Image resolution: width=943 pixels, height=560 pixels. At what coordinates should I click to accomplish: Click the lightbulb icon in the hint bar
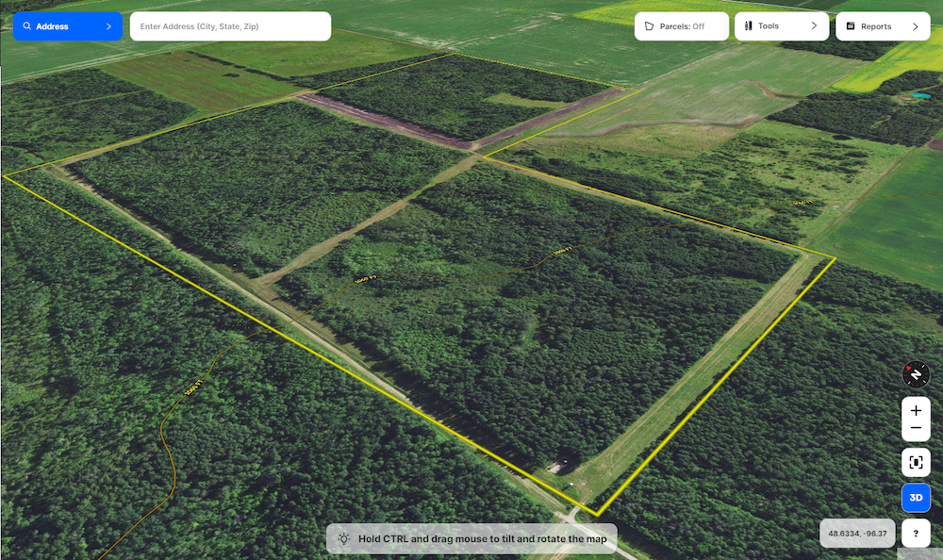(x=344, y=538)
